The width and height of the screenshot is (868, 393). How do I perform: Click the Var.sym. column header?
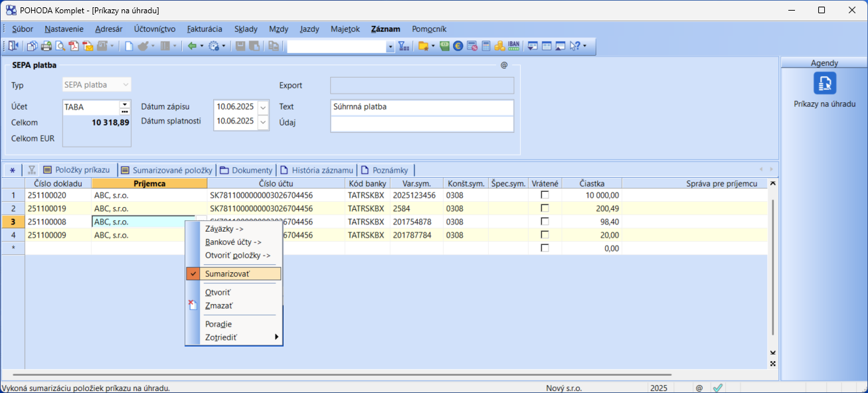click(x=417, y=183)
